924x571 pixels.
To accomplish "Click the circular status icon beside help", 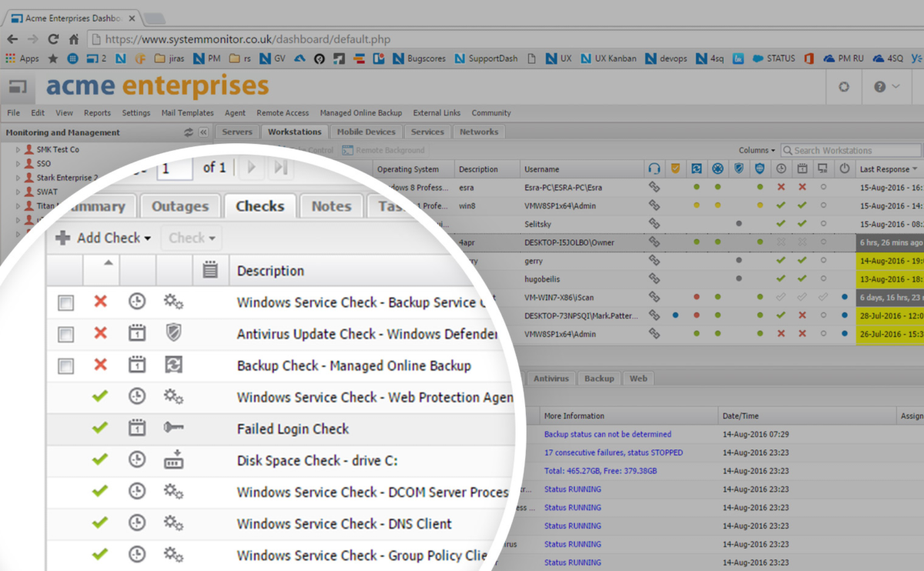I will click(x=844, y=87).
